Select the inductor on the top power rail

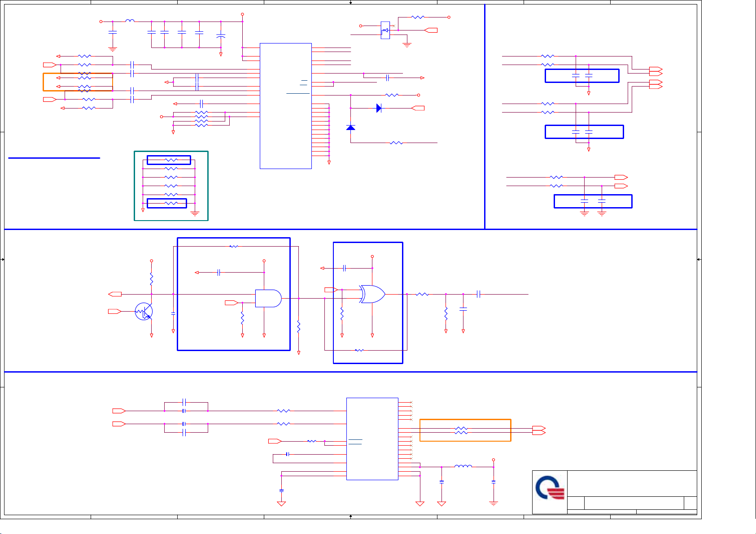[130, 21]
